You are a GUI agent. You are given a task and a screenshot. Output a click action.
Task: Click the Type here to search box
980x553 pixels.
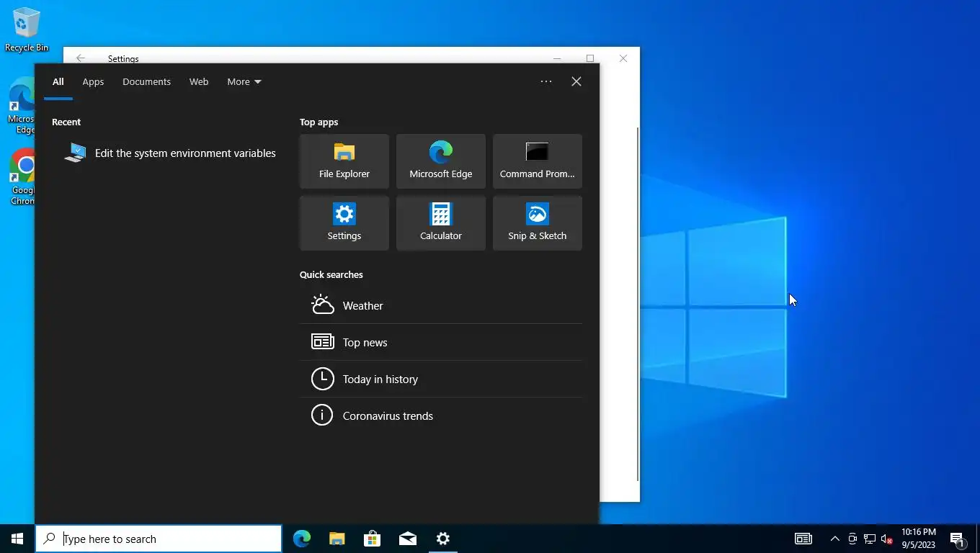tap(159, 539)
